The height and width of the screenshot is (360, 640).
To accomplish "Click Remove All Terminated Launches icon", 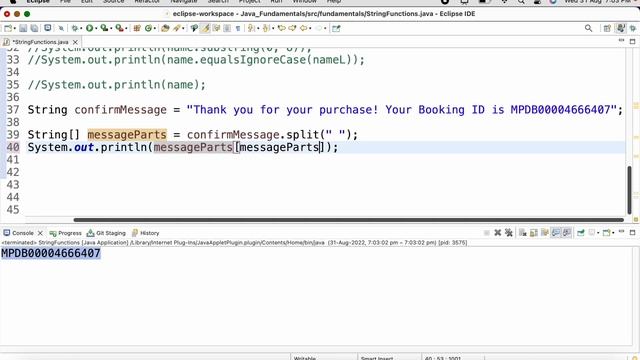I will click(509, 233).
